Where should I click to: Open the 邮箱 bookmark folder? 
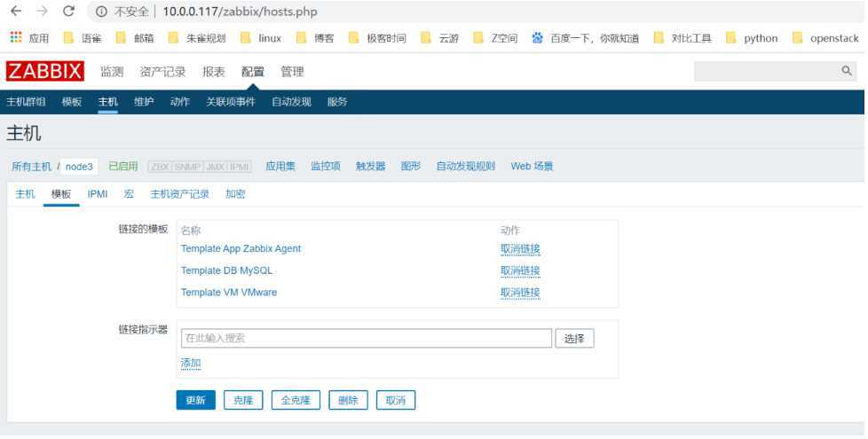click(135, 38)
